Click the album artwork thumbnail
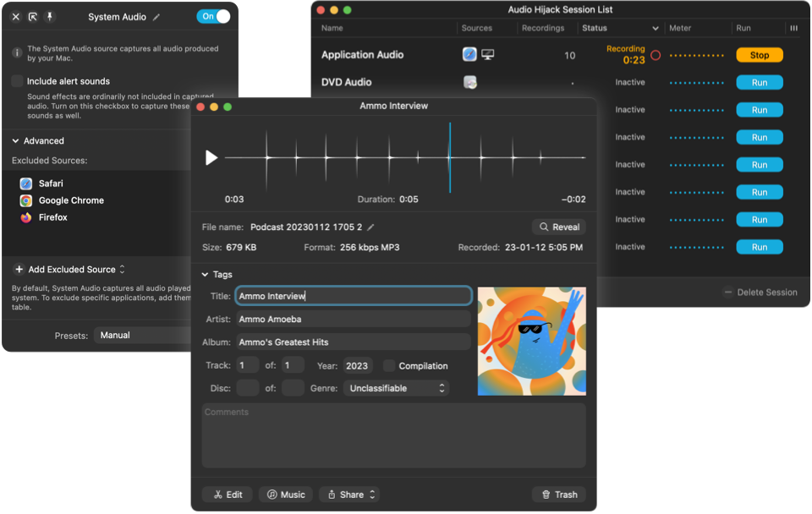 [x=532, y=341]
